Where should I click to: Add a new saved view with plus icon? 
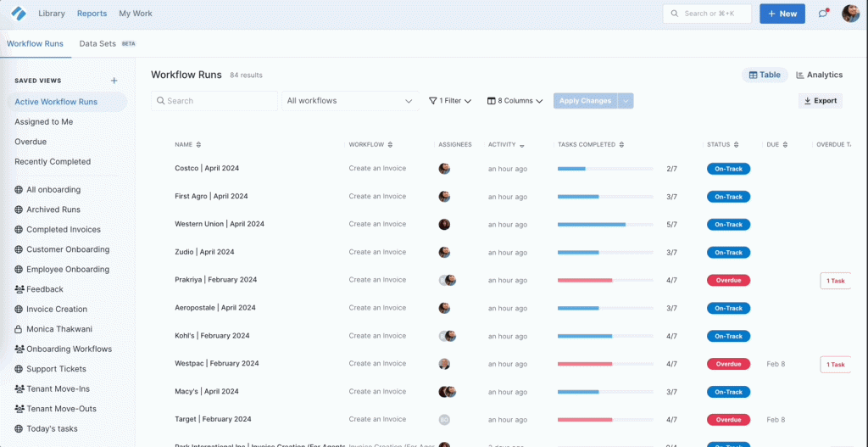114,81
